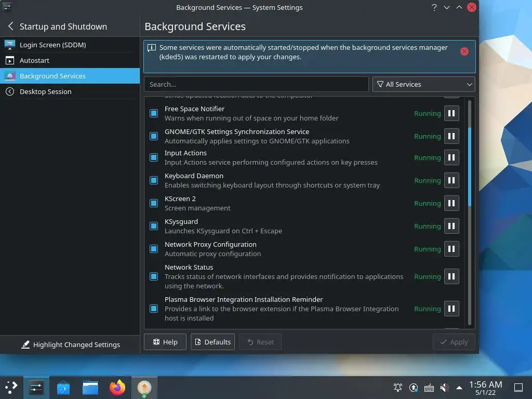Pause the Network Status service

pyautogui.click(x=451, y=276)
